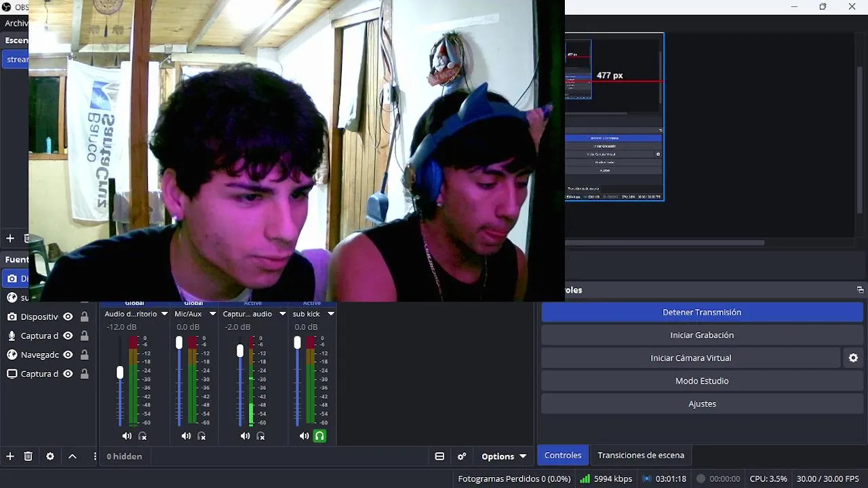Open the Options dropdown in the mixer
Screen dimensions: 868x488
504,456
